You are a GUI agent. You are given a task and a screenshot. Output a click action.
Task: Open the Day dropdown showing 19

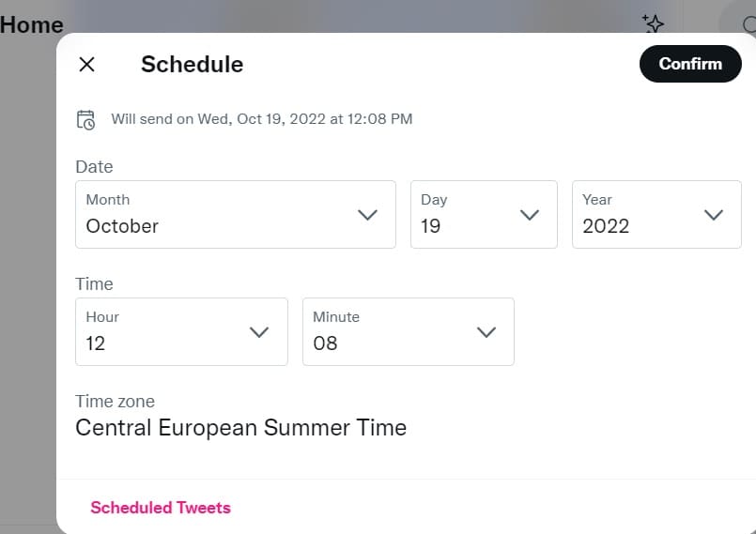pos(484,215)
